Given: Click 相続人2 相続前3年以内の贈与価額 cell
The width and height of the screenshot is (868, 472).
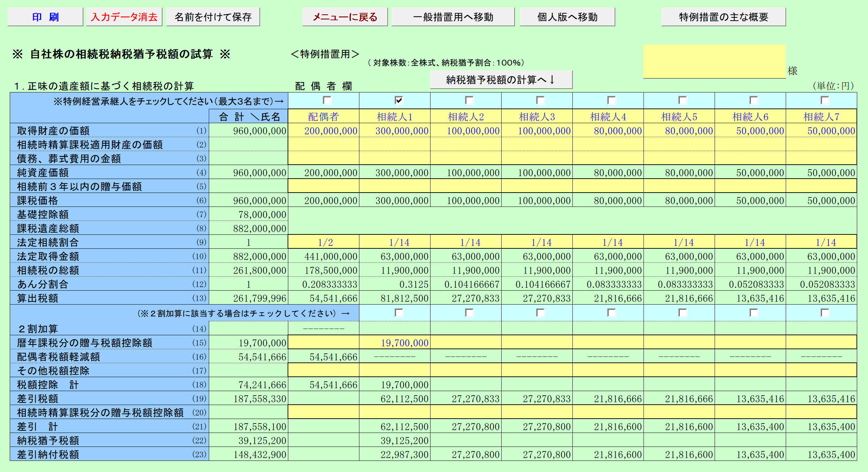Looking at the screenshot, I should click(x=466, y=186).
